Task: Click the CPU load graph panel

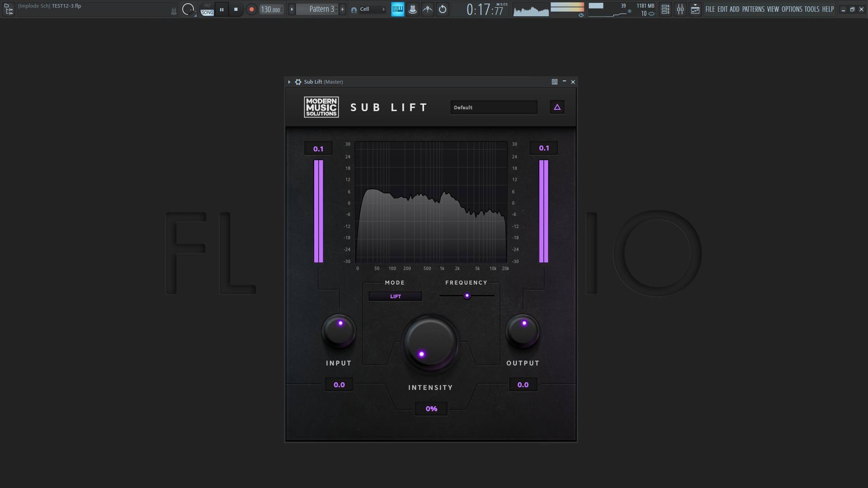Action: point(608,9)
